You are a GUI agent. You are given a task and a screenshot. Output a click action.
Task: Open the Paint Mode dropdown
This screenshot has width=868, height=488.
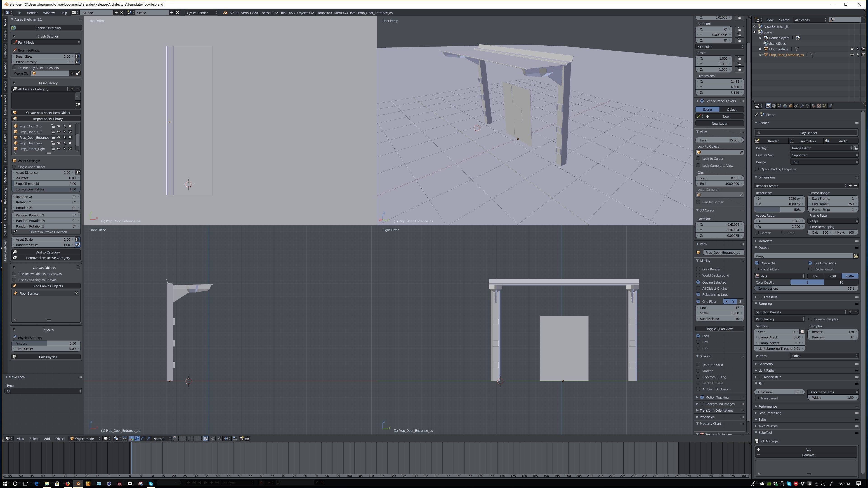pyautogui.click(x=46, y=42)
